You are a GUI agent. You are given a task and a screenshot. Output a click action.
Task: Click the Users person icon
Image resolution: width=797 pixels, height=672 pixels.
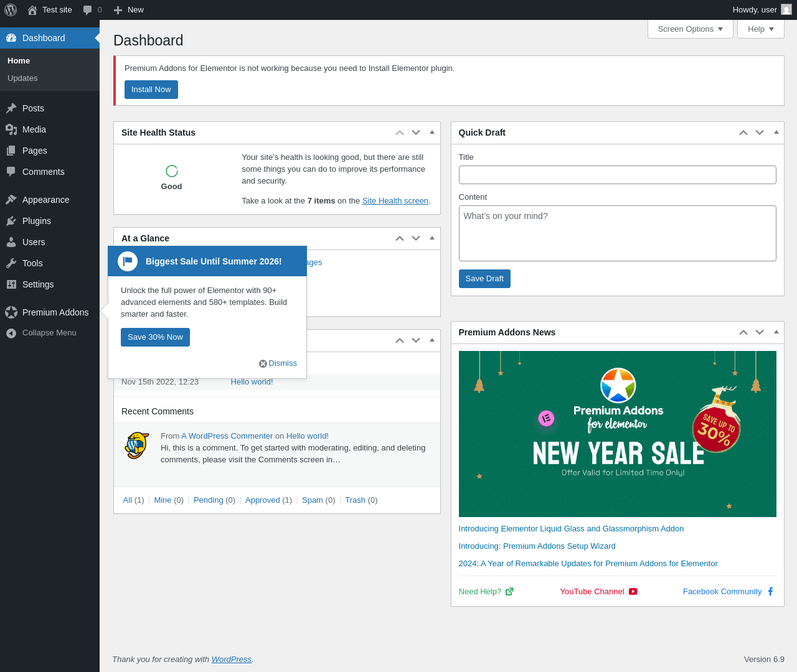[11, 242]
